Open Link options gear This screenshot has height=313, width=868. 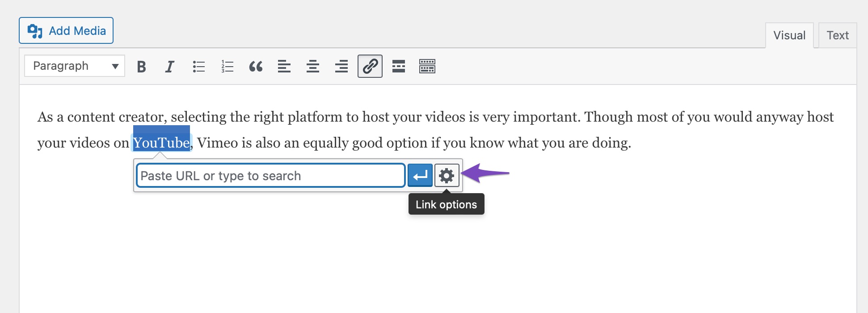[447, 175]
